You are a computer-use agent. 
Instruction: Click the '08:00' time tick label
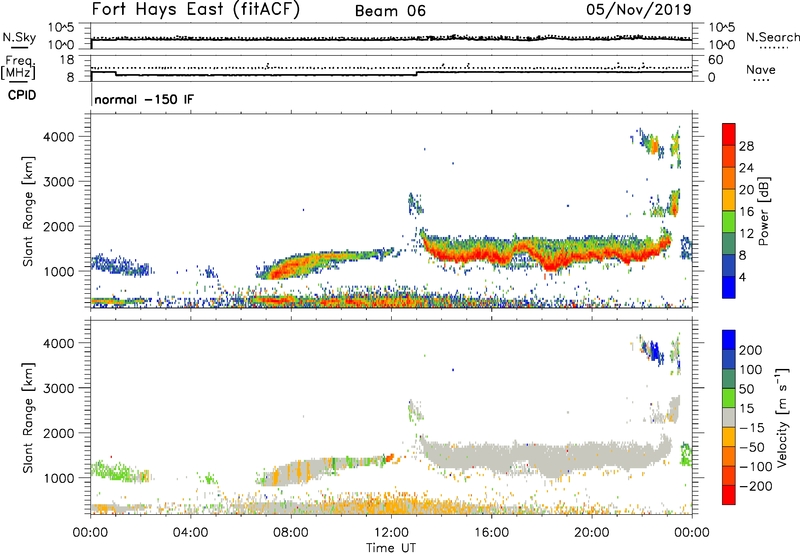[x=291, y=533]
